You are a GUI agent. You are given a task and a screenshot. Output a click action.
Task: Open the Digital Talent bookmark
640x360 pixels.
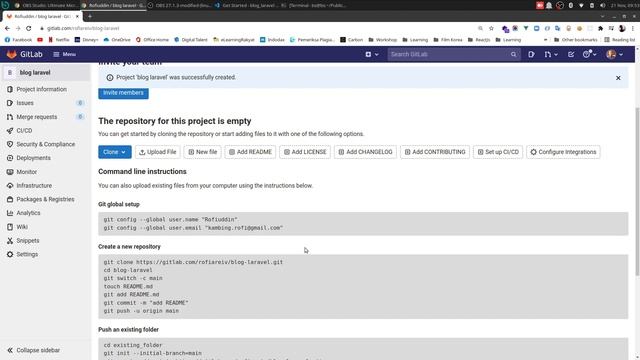coord(191,40)
